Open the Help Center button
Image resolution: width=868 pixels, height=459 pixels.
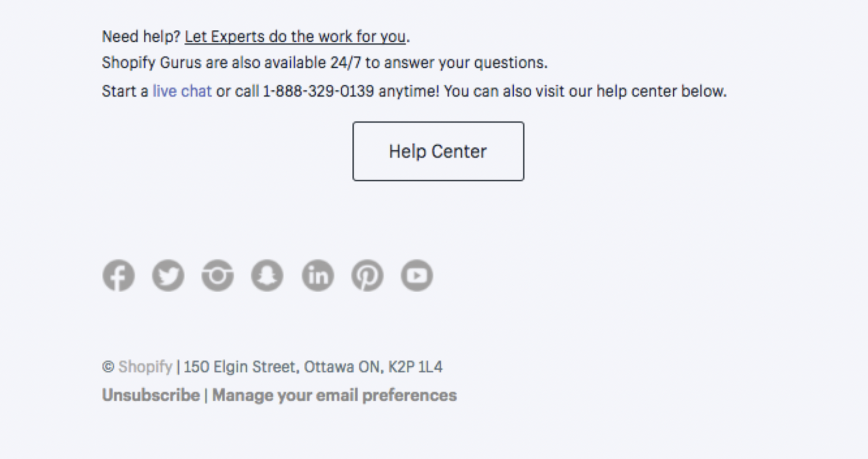tap(438, 151)
